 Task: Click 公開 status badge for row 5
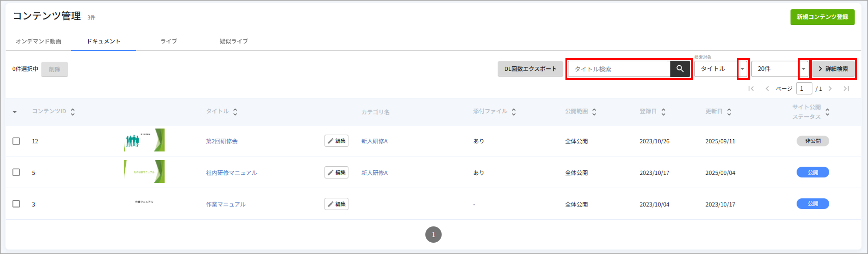tap(813, 172)
